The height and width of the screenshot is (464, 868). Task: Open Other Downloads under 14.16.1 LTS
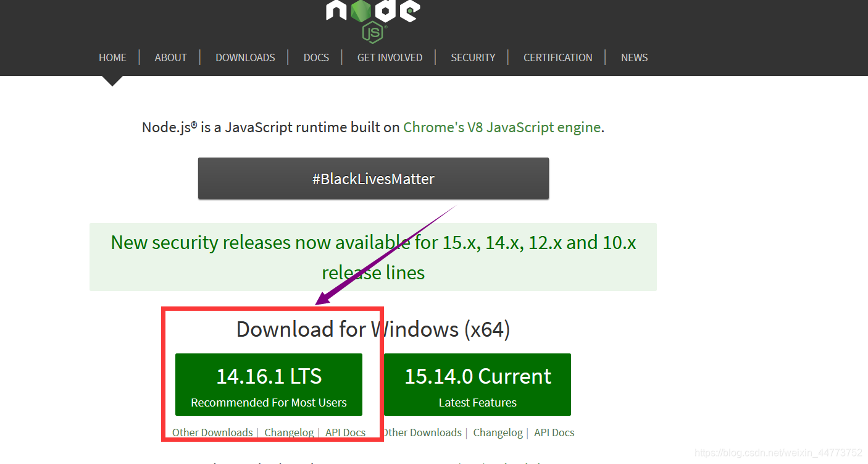pyautogui.click(x=212, y=432)
